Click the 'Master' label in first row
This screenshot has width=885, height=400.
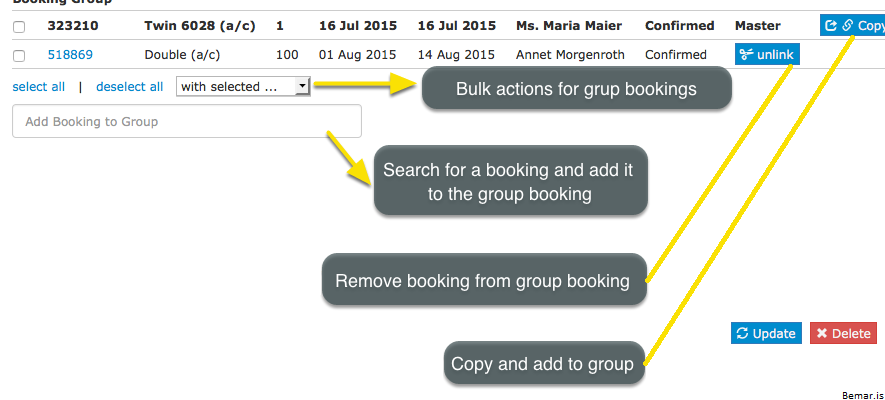757,26
